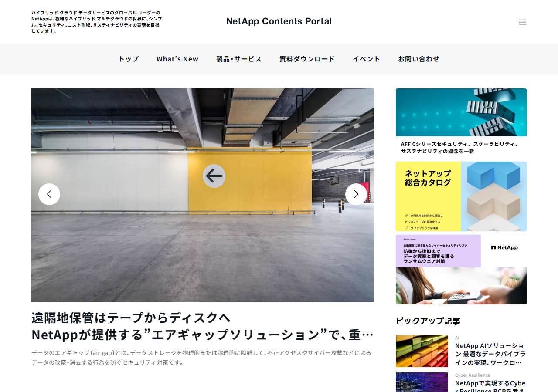Click the Cyber Resilience category label
The width and height of the screenshot is (558, 392).
click(473, 375)
